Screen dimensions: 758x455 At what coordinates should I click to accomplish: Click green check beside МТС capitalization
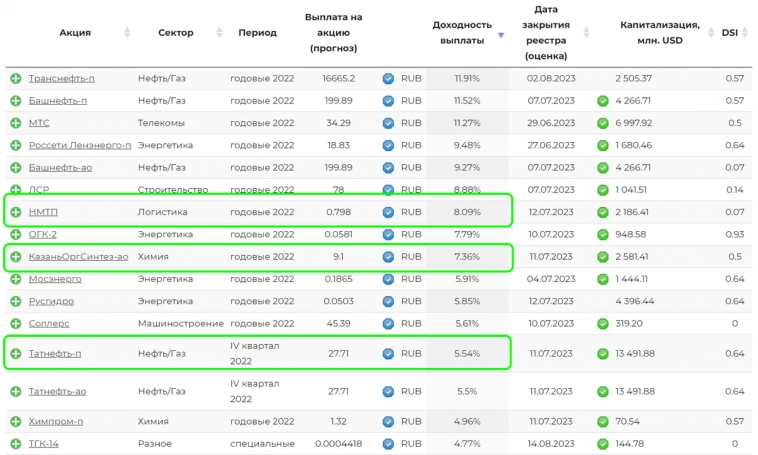pyautogui.click(x=602, y=123)
